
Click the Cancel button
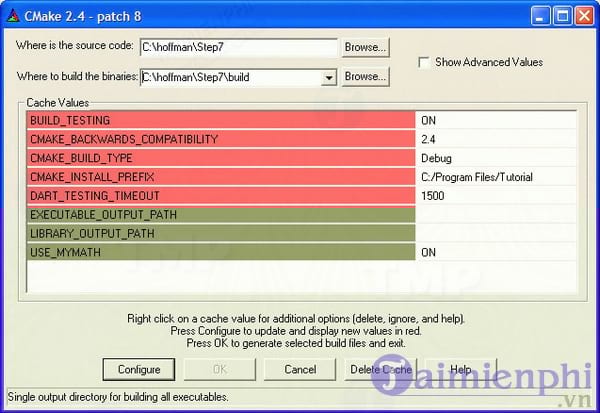tap(299, 369)
